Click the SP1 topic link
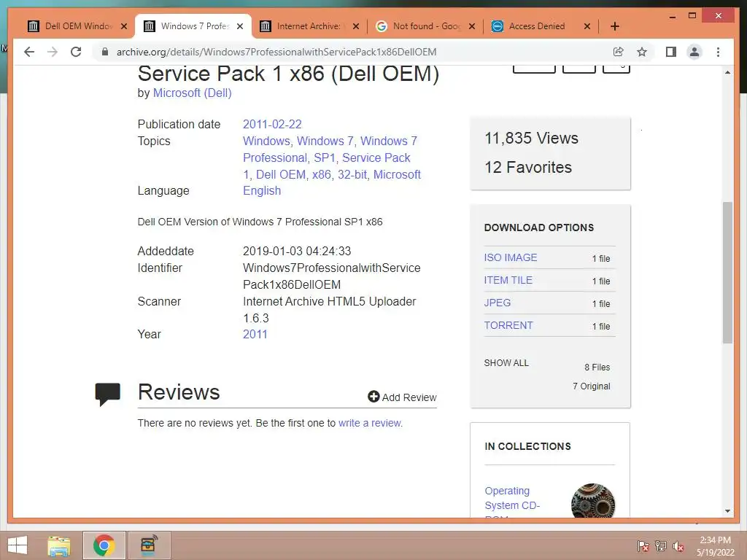747x560 pixels. click(325, 157)
